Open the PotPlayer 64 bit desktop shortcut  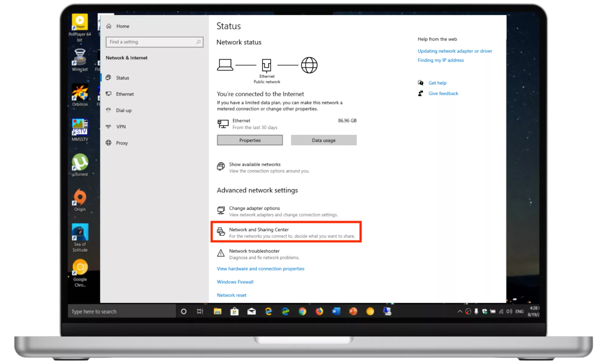80,28
